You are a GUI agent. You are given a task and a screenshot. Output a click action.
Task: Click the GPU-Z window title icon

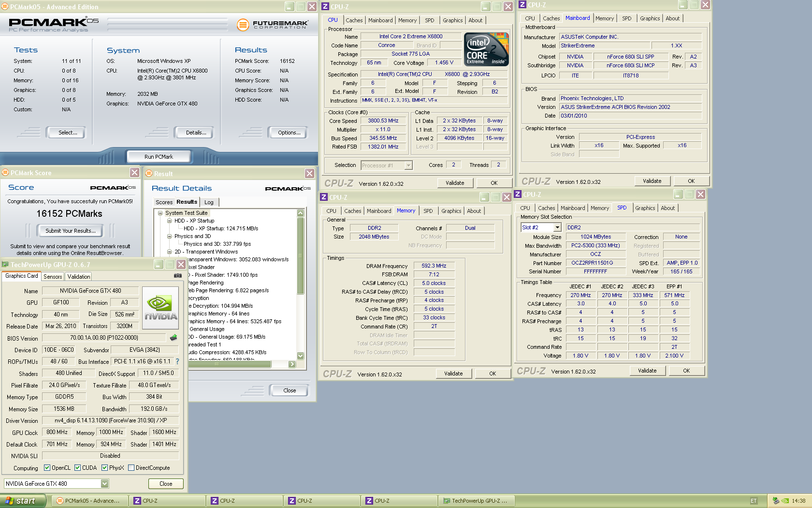pos(5,265)
